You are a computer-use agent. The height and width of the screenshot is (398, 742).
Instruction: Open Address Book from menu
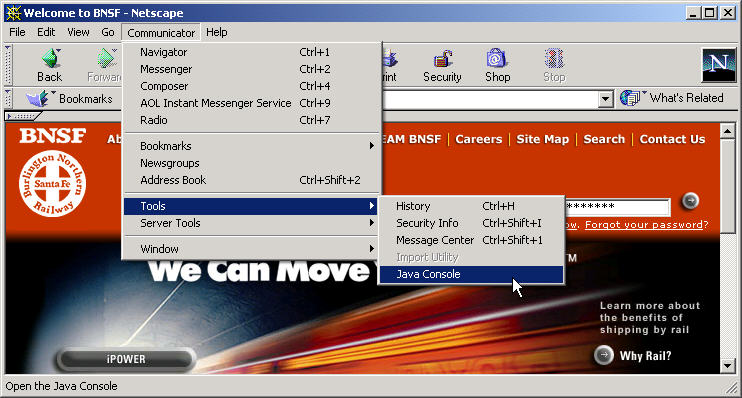251,180
